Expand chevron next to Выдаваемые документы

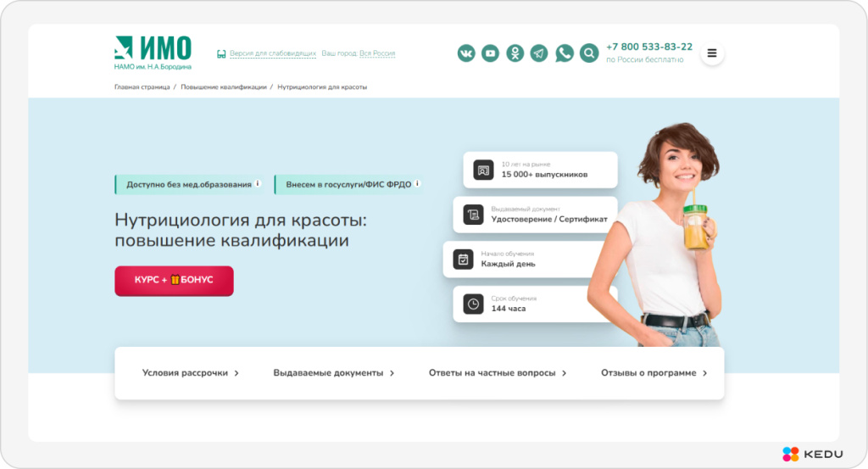[x=392, y=373]
